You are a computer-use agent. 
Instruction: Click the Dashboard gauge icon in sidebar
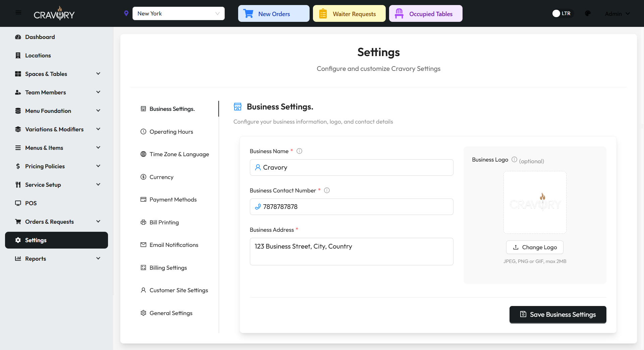pos(18,37)
